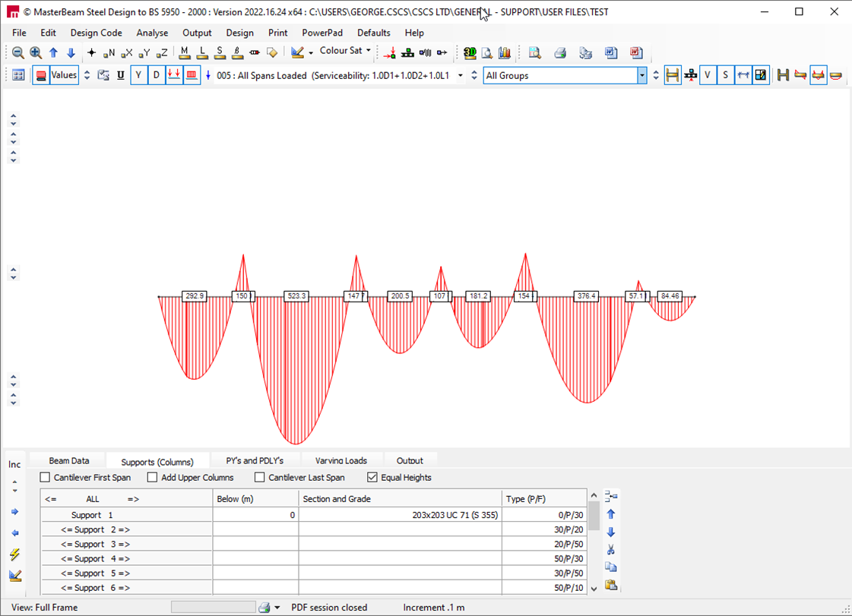Check the Cantilever Last Span option
The height and width of the screenshot is (616, 852).
260,478
